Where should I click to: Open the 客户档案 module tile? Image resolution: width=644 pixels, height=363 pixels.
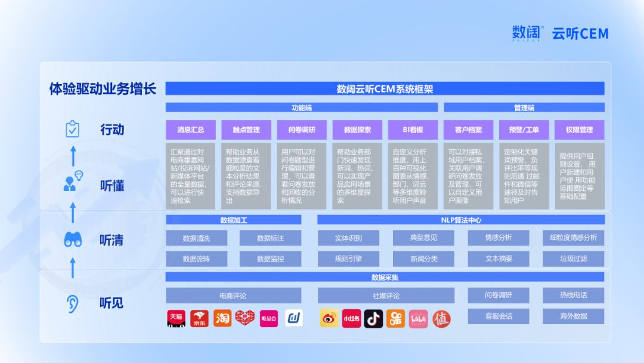(x=468, y=130)
